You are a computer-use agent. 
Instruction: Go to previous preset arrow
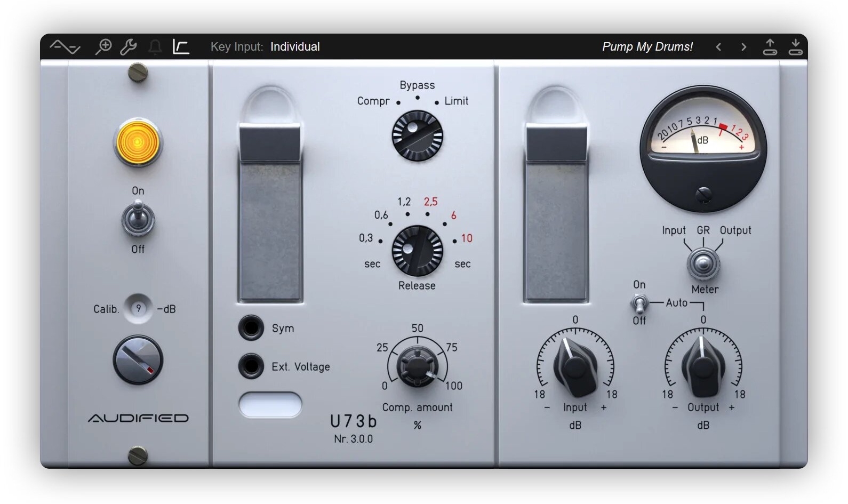(x=718, y=47)
